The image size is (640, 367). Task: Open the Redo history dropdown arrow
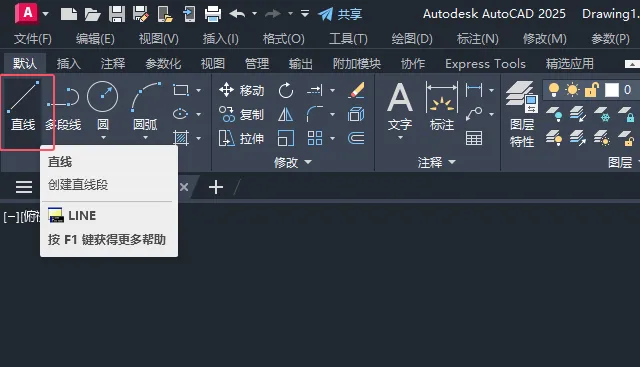click(290, 14)
